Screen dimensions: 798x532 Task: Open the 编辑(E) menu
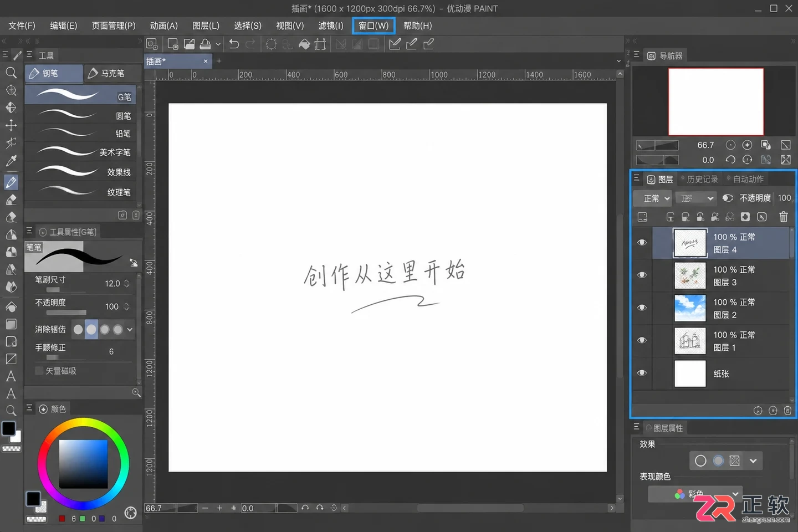(x=64, y=25)
